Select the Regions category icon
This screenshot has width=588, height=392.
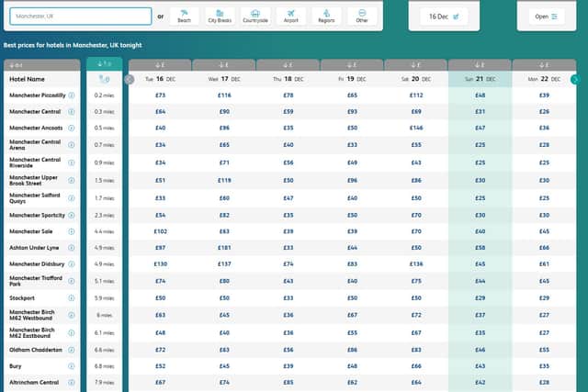pyautogui.click(x=327, y=17)
